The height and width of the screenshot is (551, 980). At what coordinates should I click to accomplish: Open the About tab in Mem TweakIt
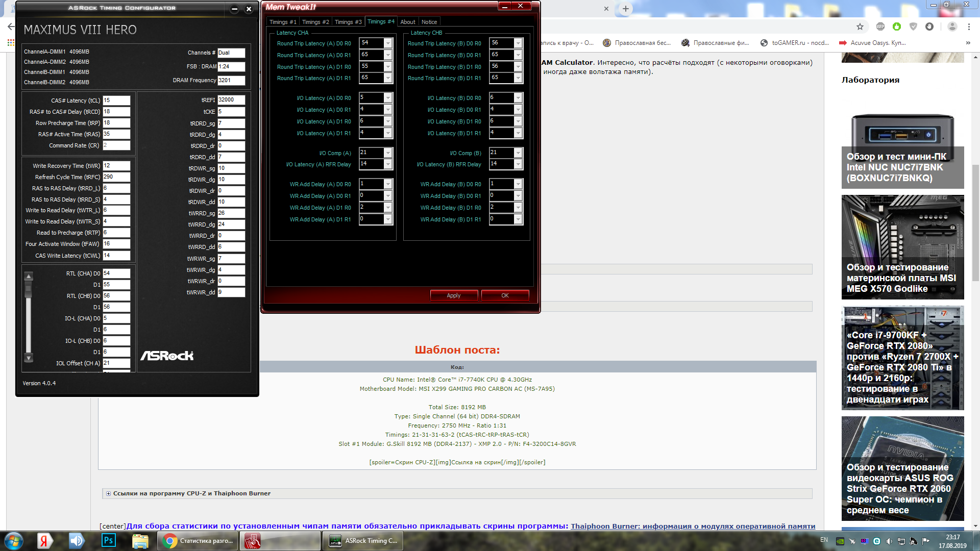407,22
